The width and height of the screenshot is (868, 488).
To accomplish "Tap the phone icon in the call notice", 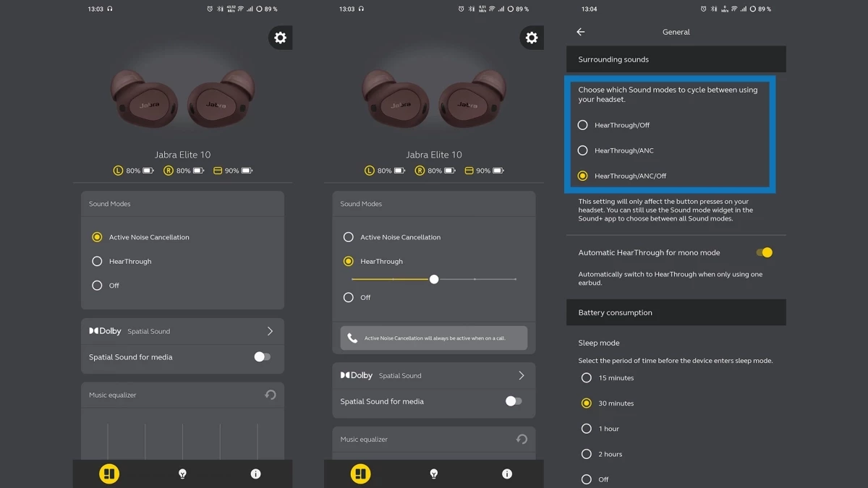I will [x=352, y=338].
